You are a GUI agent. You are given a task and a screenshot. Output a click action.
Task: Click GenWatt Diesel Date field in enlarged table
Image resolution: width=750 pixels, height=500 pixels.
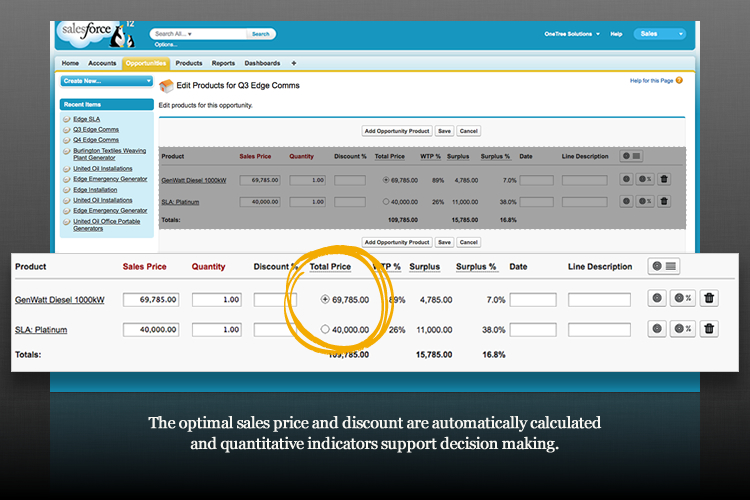click(x=533, y=300)
